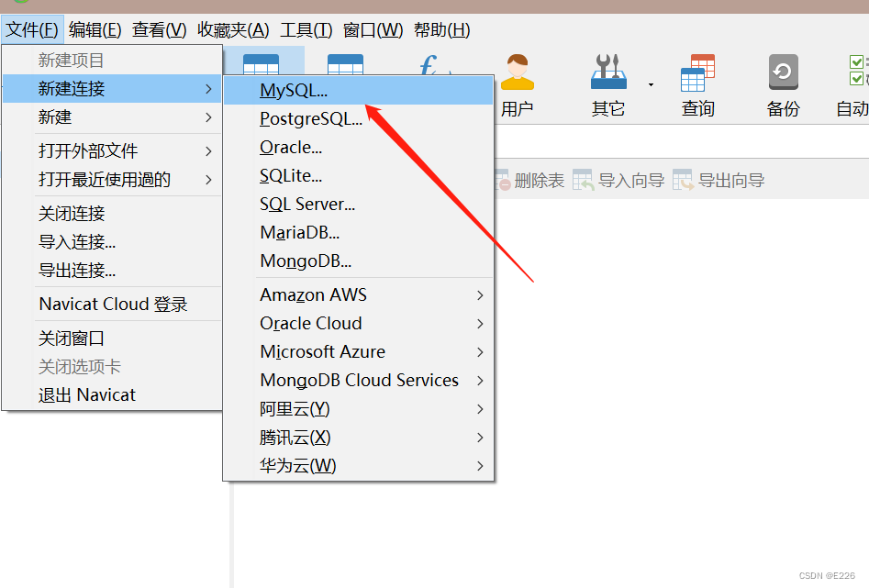Image resolution: width=869 pixels, height=588 pixels.
Task: Open the 帮助 menu
Action: coord(441,29)
